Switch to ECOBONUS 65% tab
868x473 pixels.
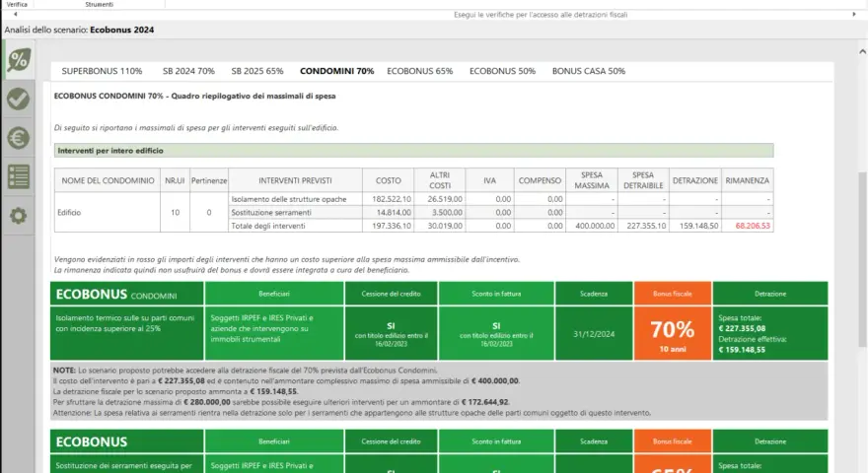click(419, 71)
